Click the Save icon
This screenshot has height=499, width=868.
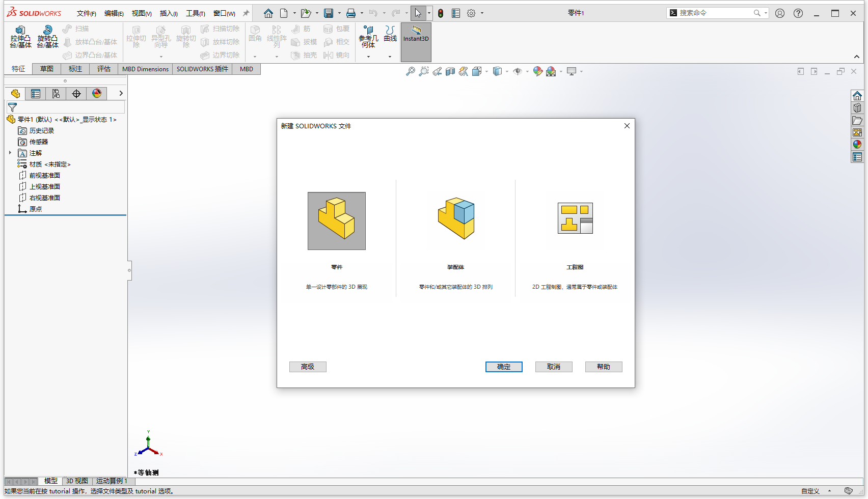click(x=329, y=13)
